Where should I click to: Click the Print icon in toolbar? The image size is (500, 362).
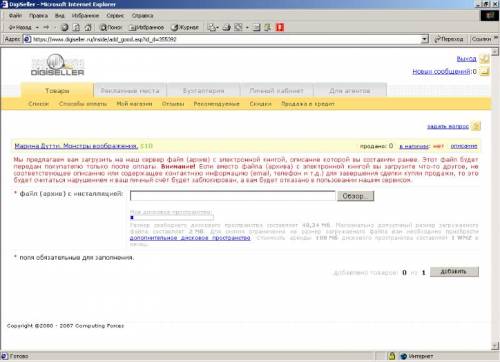(227, 27)
